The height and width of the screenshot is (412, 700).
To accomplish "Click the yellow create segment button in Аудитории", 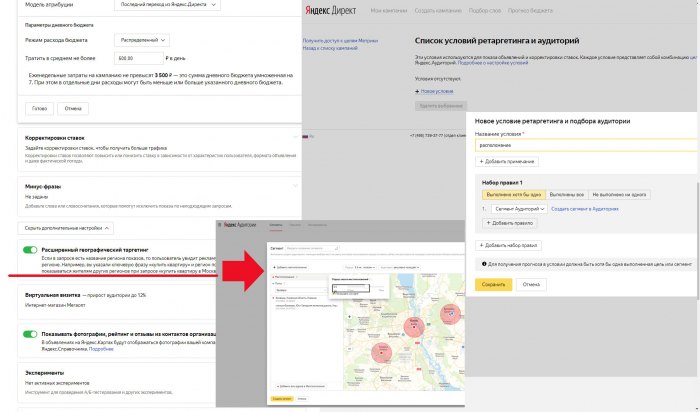I will tap(282, 399).
